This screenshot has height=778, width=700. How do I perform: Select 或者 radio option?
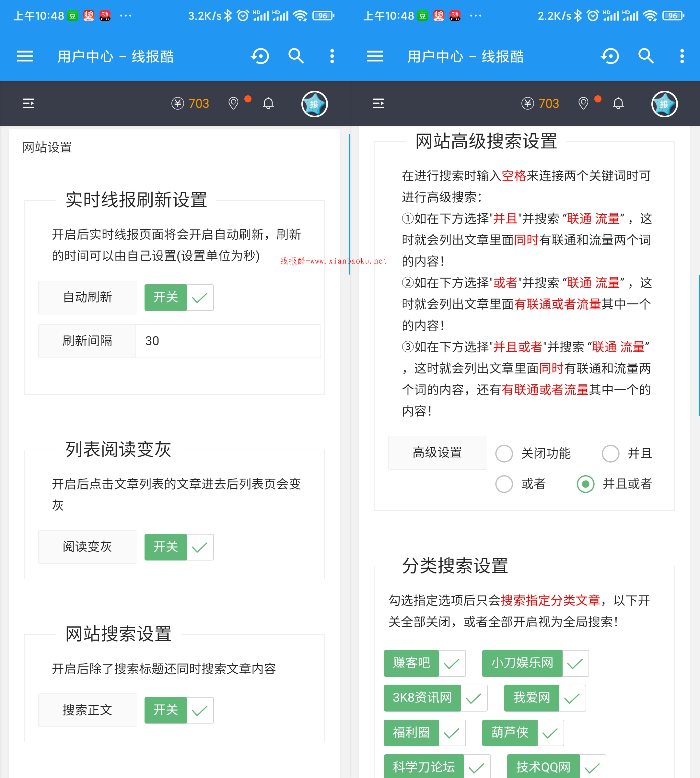[520, 484]
